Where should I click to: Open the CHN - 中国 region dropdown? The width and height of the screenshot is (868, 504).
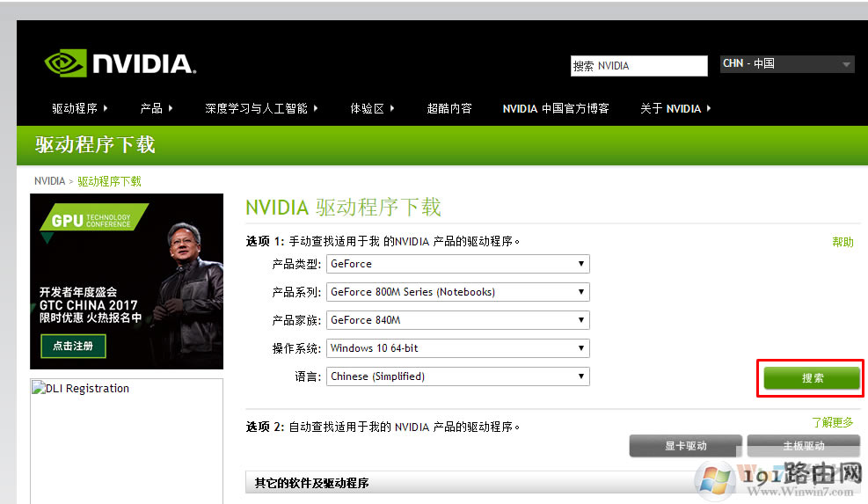(786, 63)
